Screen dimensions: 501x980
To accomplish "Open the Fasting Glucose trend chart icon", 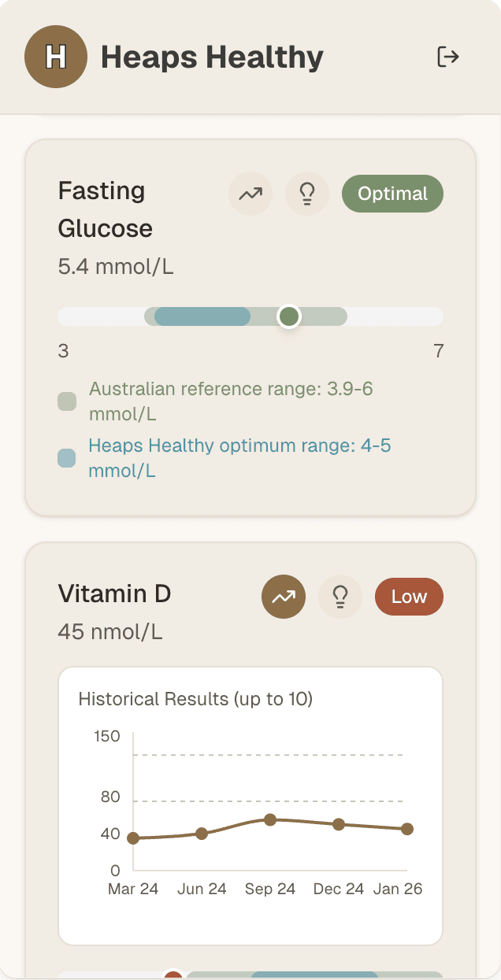I will click(250, 194).
